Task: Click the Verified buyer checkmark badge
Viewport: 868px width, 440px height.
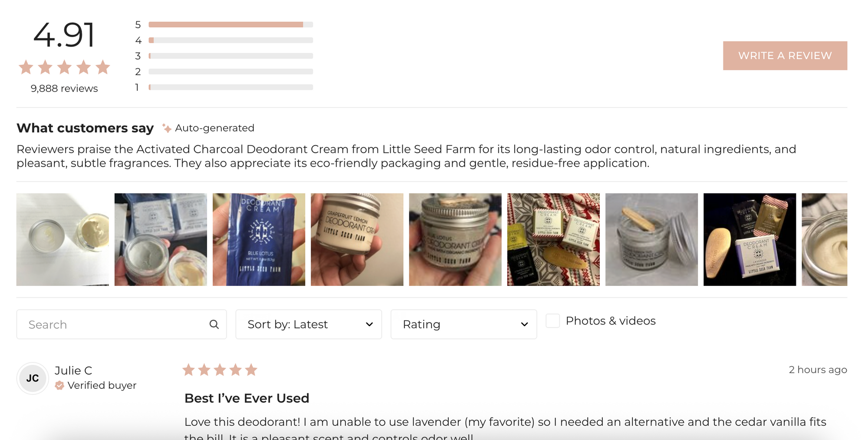Action: tap(59, 385)
